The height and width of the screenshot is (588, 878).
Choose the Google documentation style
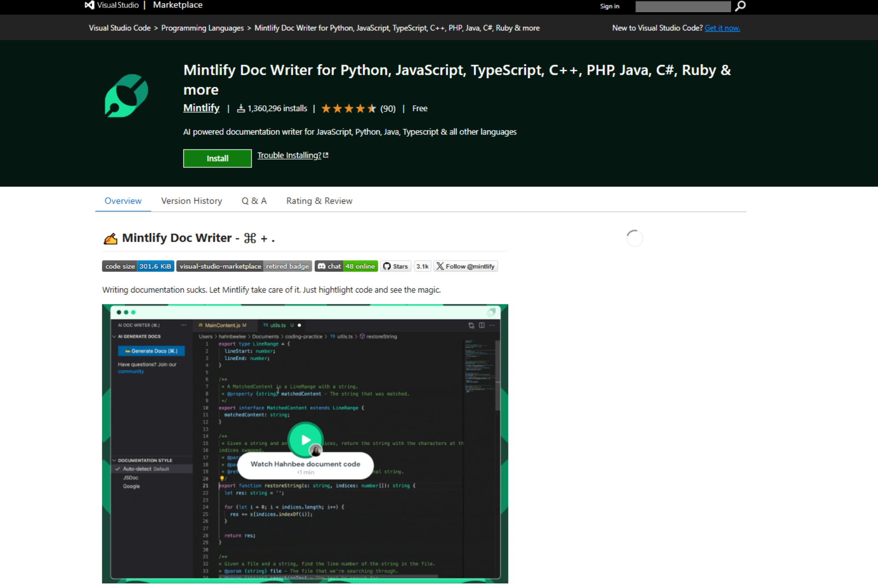(x=131, y=486)
